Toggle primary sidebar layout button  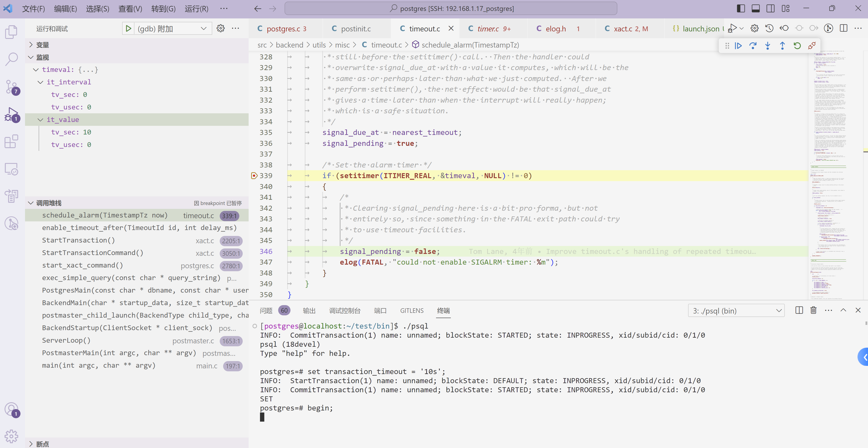[741, 8]
